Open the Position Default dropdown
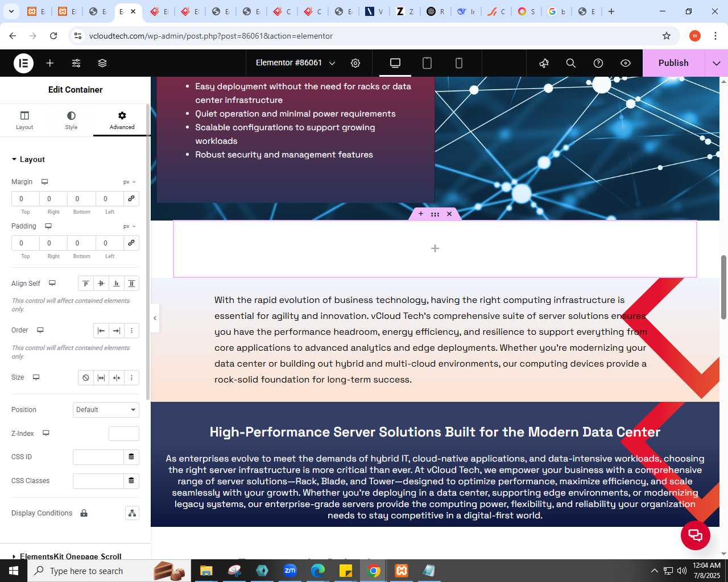Image resolution: width=728 pixels, height=582 pixels. [106, 410]
